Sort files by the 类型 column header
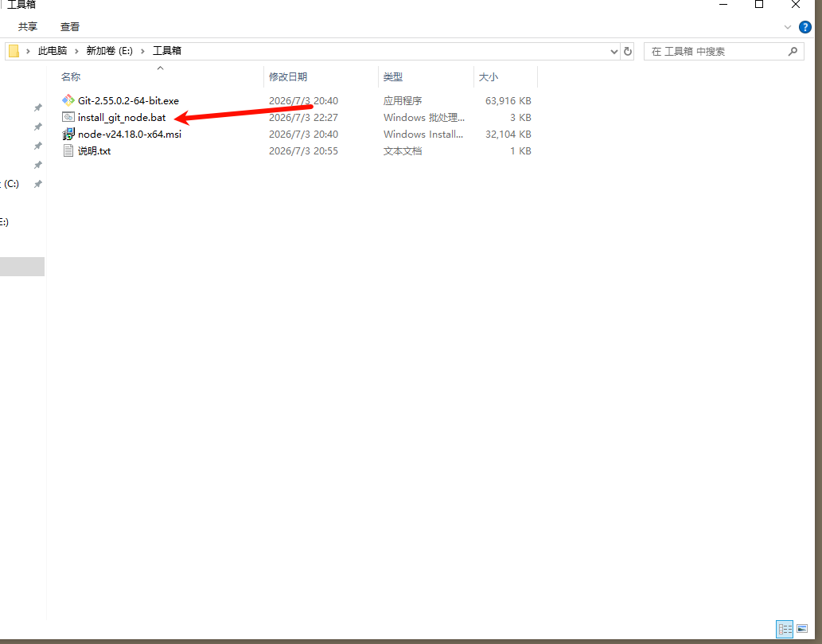This screenshot has height=644, width=822. 392,76
